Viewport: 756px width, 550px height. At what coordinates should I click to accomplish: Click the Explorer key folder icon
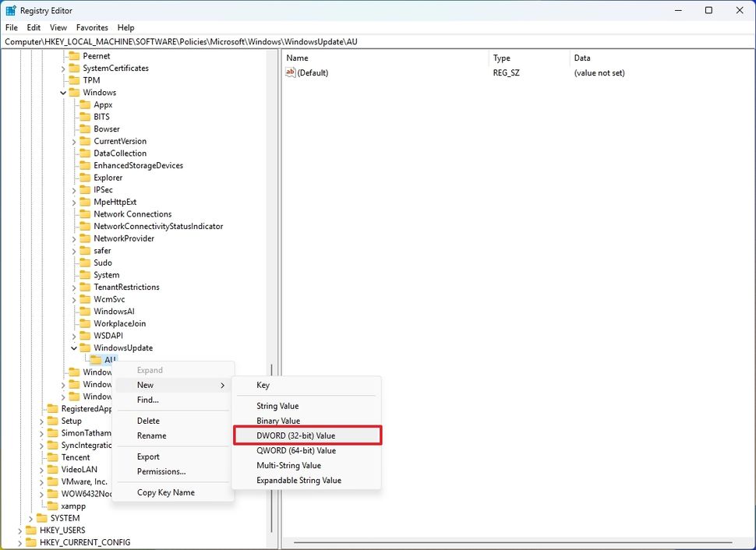pyautogui.click(x=85, y=177)
